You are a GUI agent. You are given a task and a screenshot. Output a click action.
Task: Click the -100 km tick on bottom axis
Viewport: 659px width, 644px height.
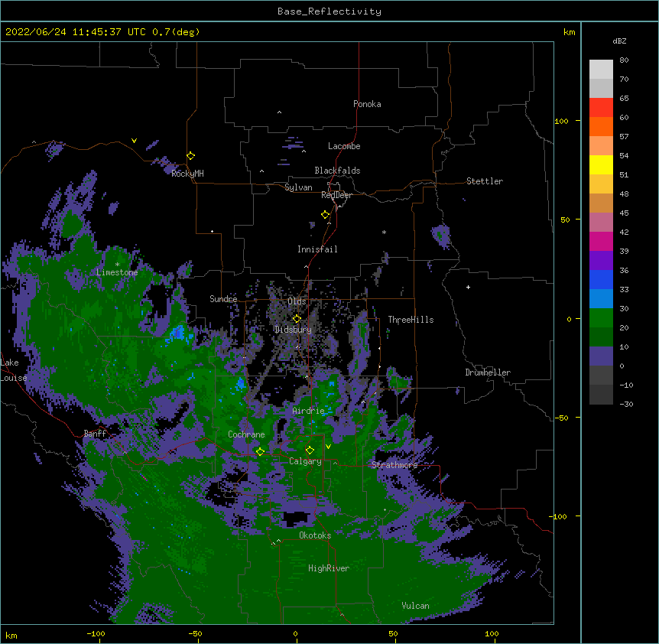point(96,633)
